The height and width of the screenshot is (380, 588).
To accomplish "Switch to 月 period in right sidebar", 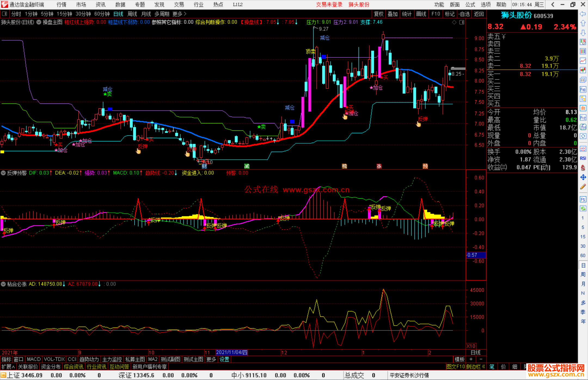I will 583,284.
